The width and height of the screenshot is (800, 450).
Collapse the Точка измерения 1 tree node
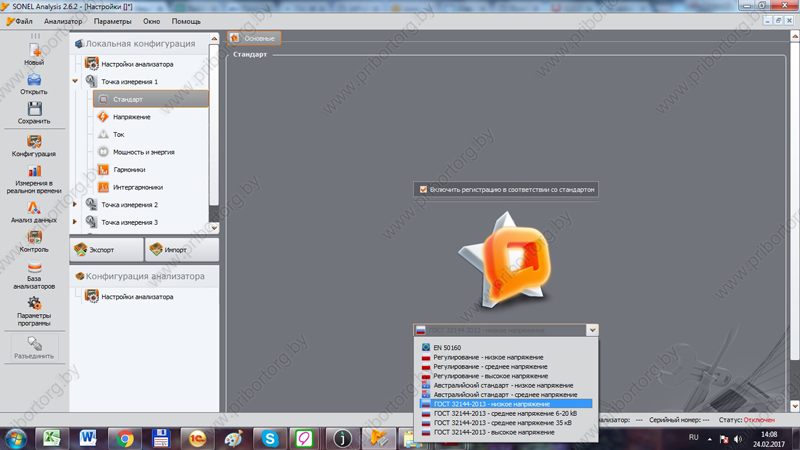click(x=76, y=82)
